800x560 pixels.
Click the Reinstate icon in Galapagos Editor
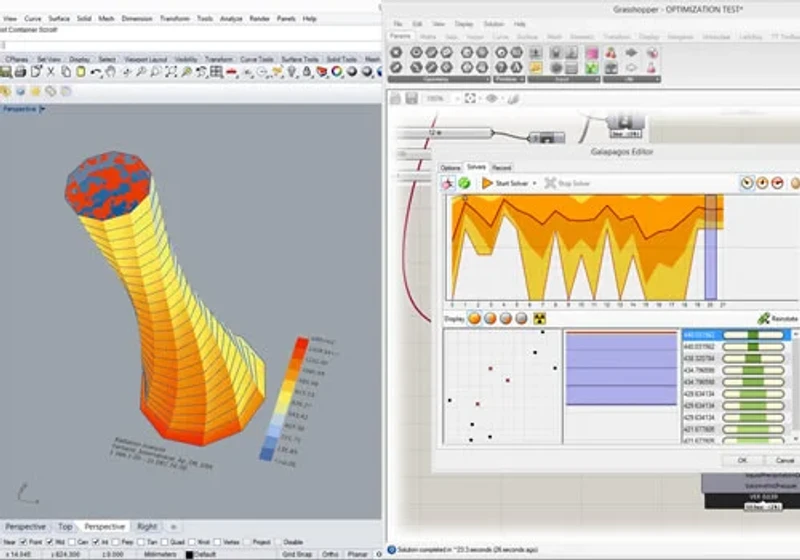click(764, 319)
